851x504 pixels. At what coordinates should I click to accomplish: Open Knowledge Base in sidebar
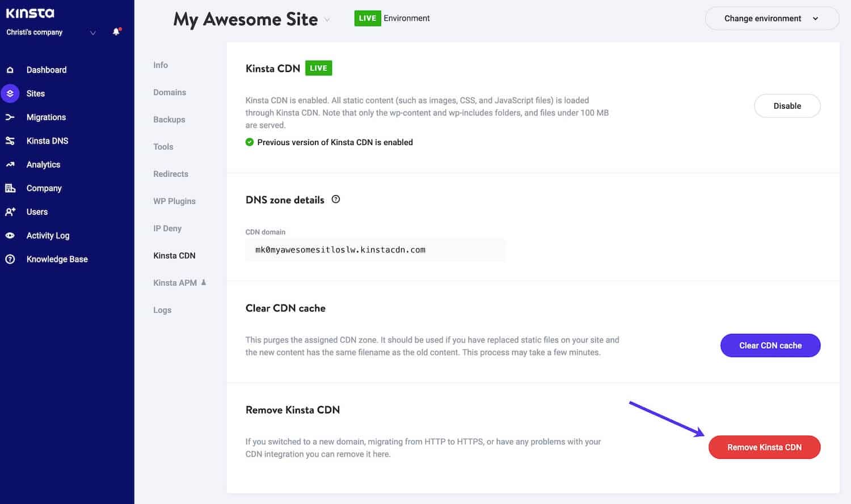(x=57, y=259)
